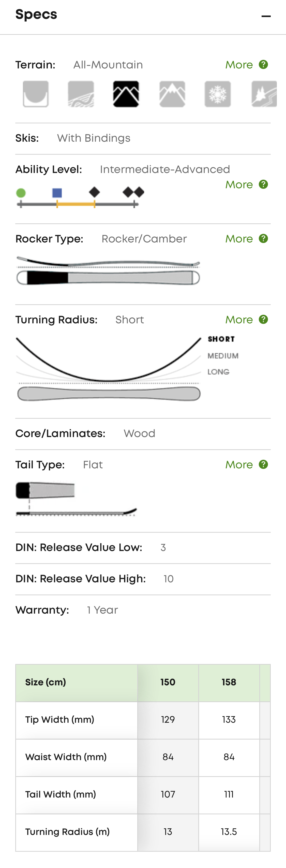The width and height of the screenshot is (286, 868).
Task: Click the half-pipe park terrain icon
Action: (x=36, y=94)
